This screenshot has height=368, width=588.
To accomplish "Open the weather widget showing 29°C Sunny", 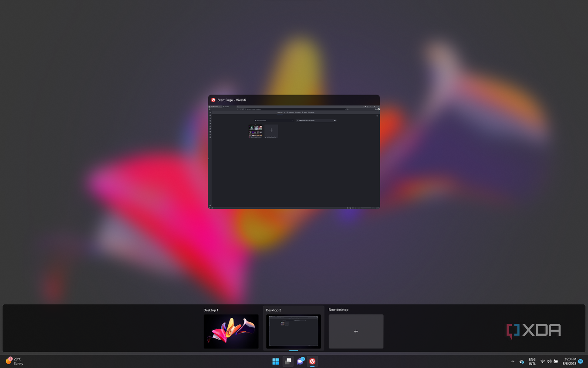I will click(15, 361).
